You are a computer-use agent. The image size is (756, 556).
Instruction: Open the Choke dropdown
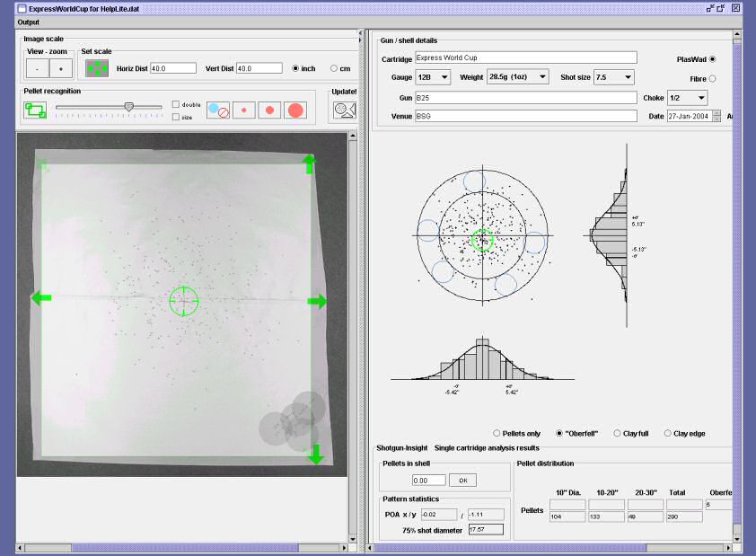tap(687, 97)
